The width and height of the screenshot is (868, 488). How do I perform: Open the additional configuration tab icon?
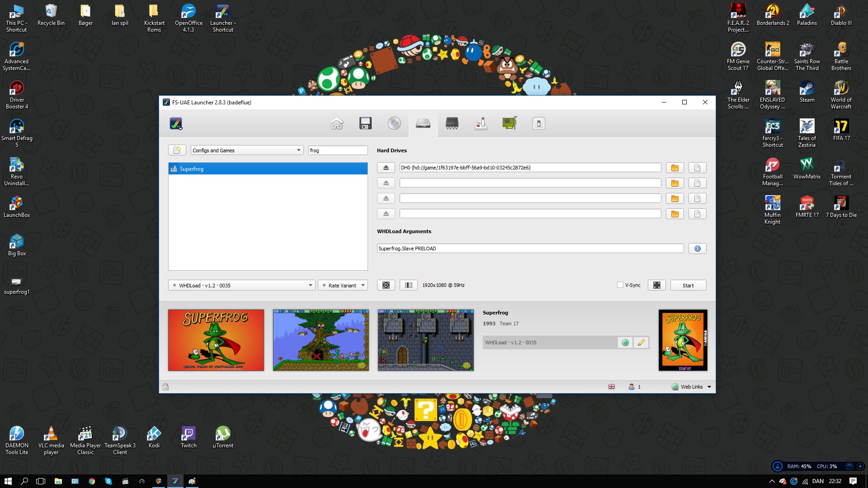point(538,123)
